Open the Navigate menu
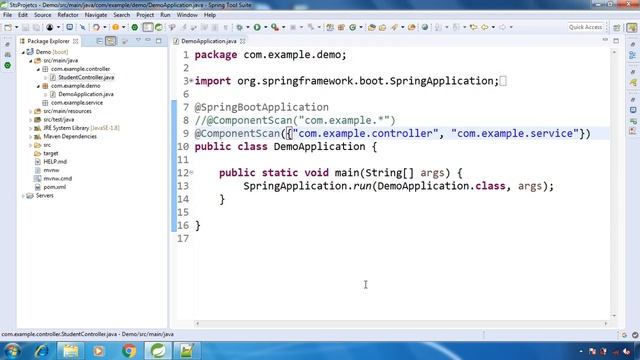The width and height of the screenshot is (640, 360). pyautogui.click(x=96, y=15)
